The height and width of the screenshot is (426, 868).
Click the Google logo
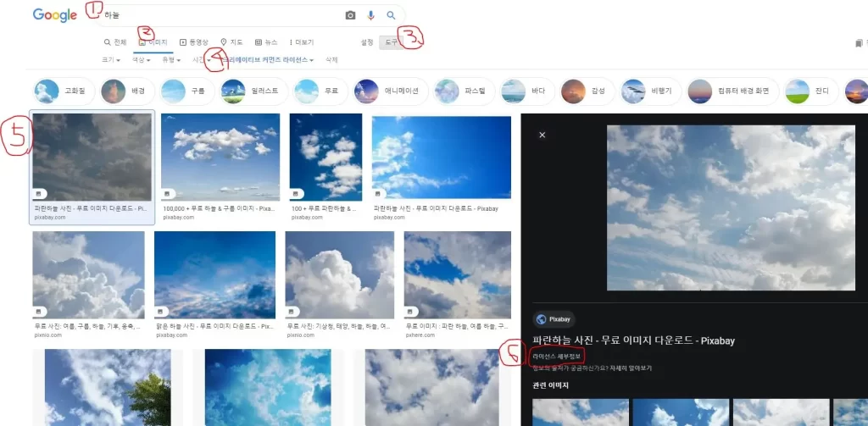pos(54,15)
